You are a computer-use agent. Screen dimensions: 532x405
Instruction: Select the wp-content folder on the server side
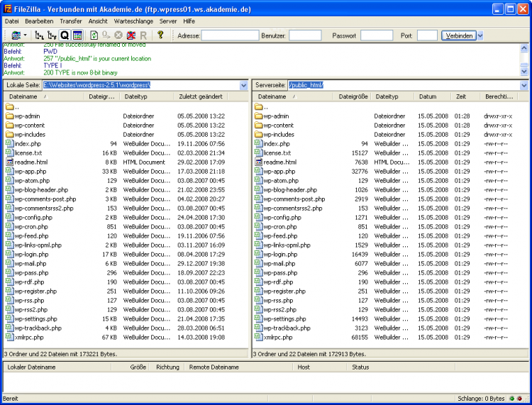(x=278, y=125)
